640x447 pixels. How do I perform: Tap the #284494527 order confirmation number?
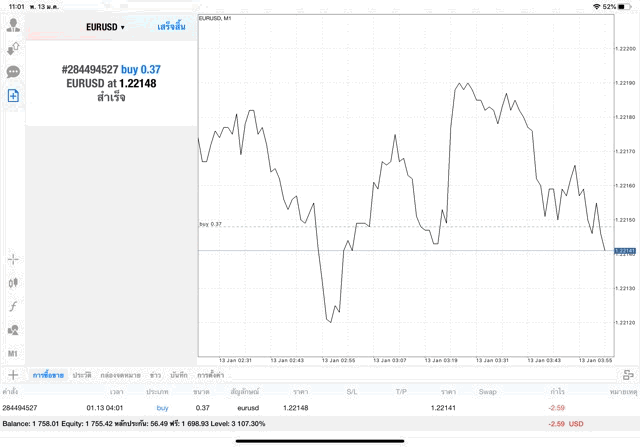point(90,69)
